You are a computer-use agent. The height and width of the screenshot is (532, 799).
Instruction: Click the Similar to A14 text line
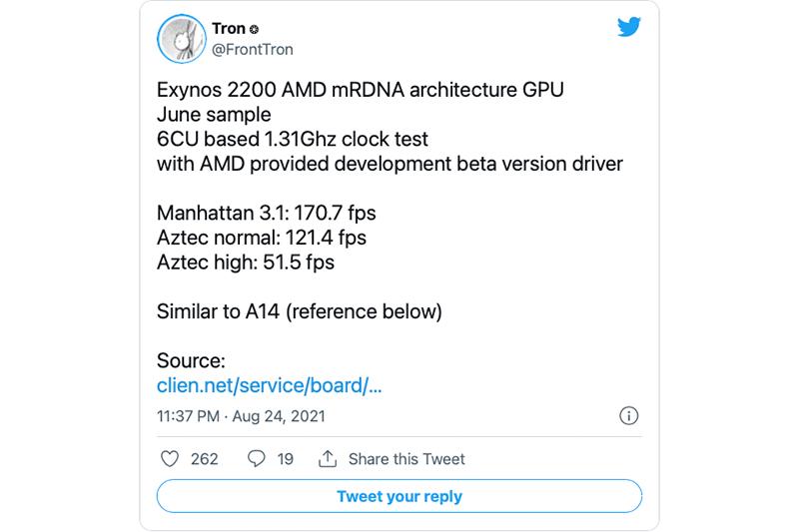[300, 311]
